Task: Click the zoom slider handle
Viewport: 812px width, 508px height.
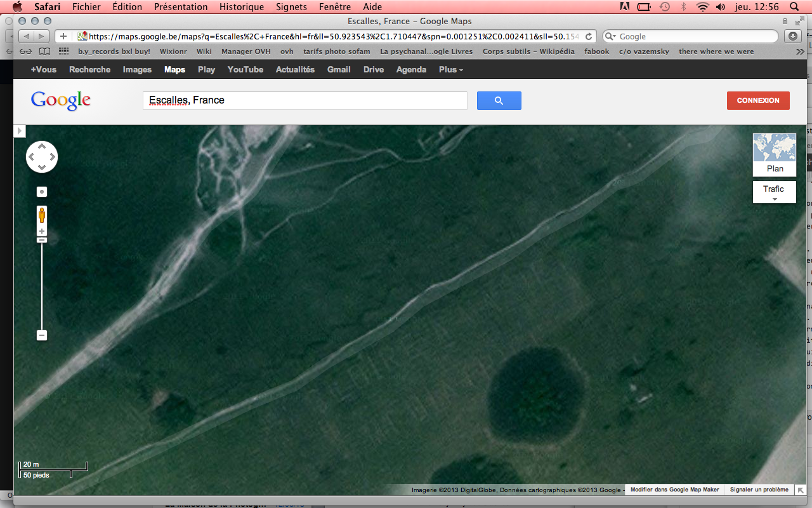Action: 42,240
